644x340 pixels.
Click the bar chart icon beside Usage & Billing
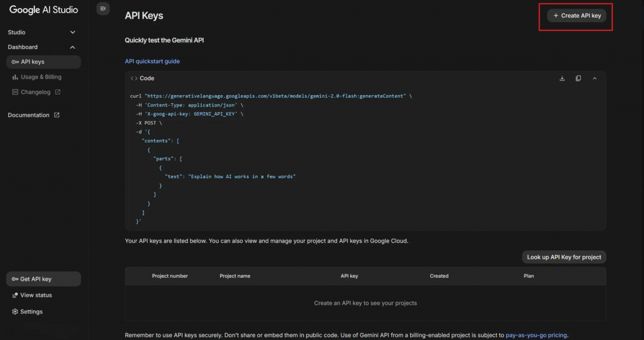point(15,77)
